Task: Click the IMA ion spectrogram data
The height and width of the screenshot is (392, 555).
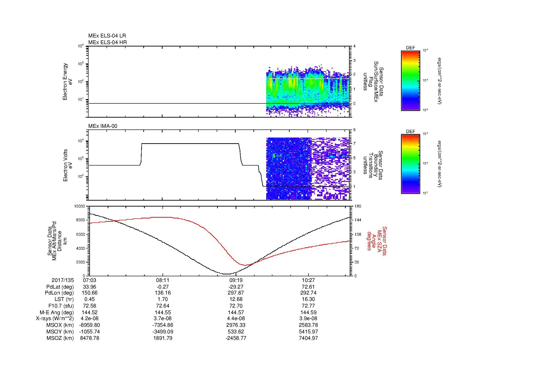Action: point(308,169)
